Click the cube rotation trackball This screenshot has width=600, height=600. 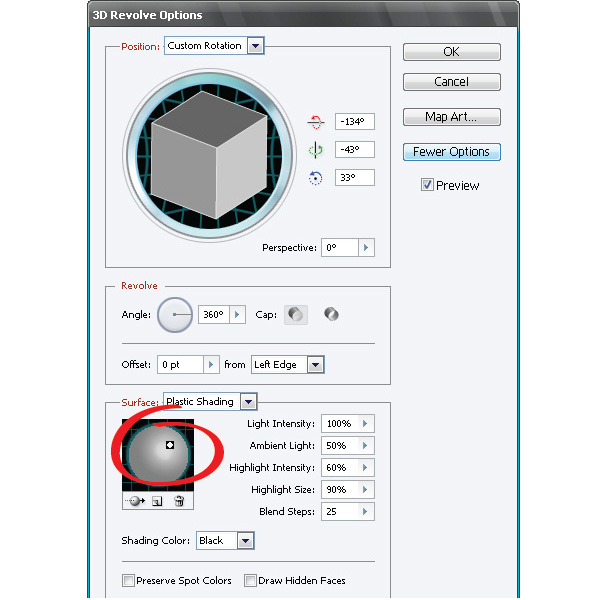coord(209,155)
